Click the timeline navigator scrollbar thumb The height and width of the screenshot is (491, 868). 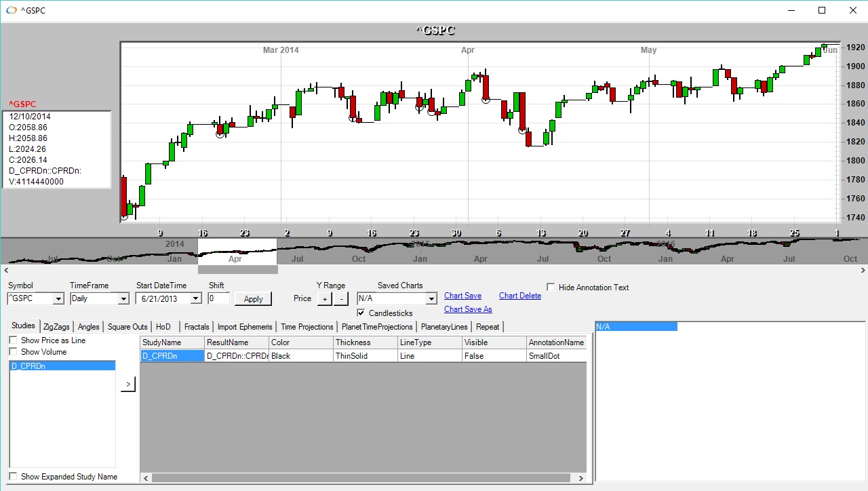point(237,270)
